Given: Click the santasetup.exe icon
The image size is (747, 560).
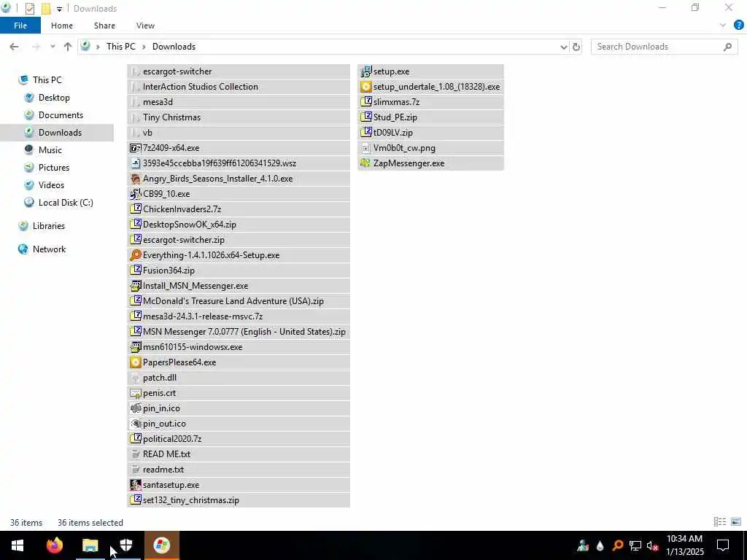Looking at the screenshot, I should [x=135, y=485].
